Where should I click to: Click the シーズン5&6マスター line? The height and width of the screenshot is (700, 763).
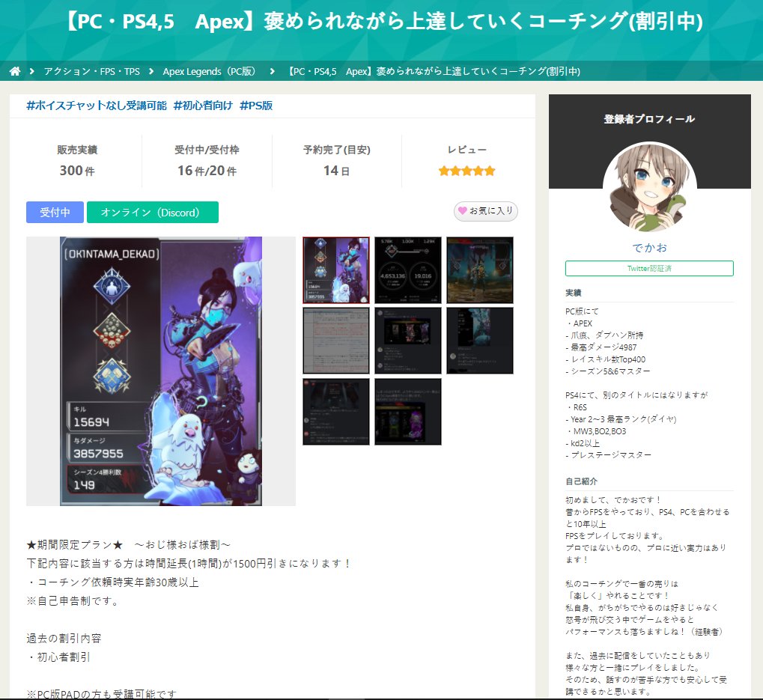pyautogui.click(x=608, y=371)
